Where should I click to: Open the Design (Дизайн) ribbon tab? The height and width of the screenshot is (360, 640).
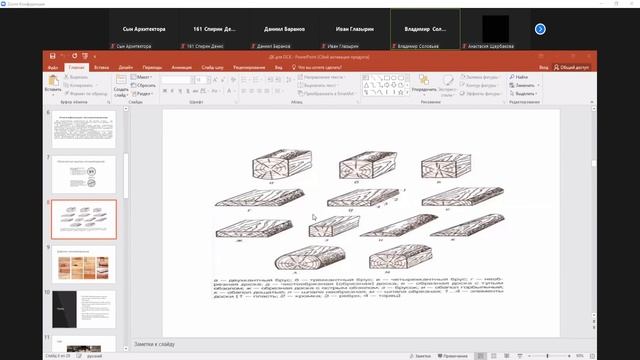coord(126,67)
